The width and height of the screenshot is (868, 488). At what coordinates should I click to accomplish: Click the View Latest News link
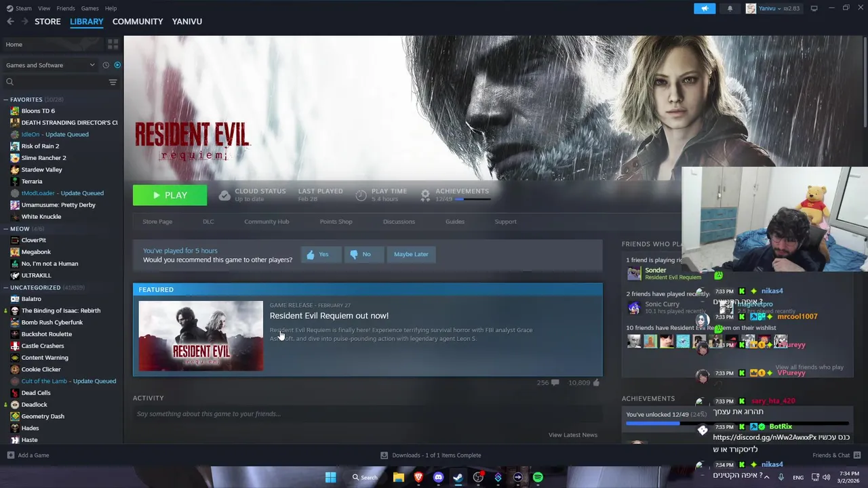[x=573, y=435]
